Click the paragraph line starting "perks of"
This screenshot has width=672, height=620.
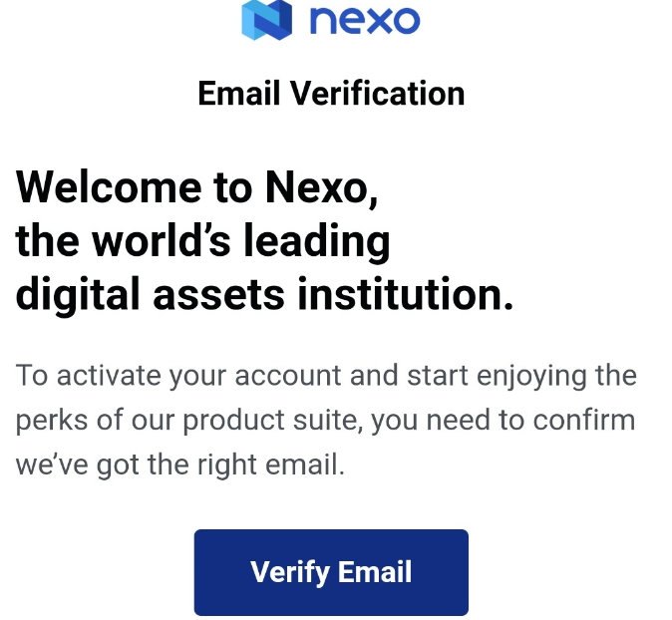(x=325, y=420)
